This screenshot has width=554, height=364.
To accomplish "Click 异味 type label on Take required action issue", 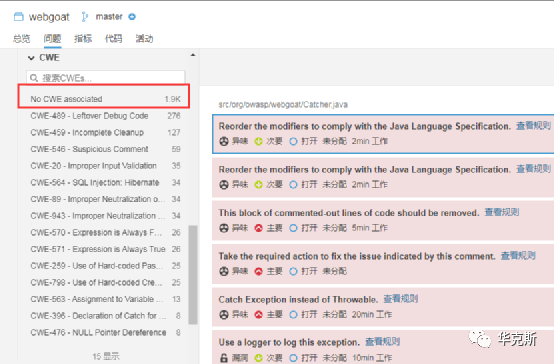I will pos(240,271).
